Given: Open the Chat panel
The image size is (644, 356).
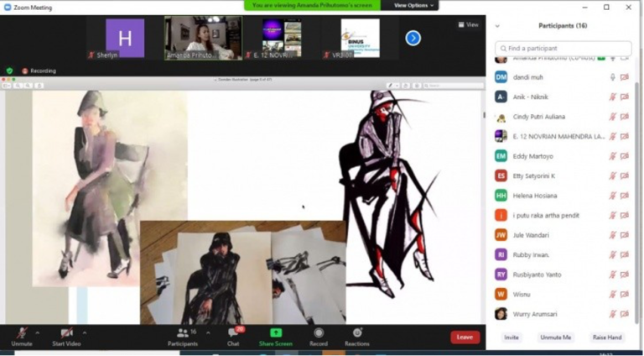Looking at the screenshot, I should 233,337.
